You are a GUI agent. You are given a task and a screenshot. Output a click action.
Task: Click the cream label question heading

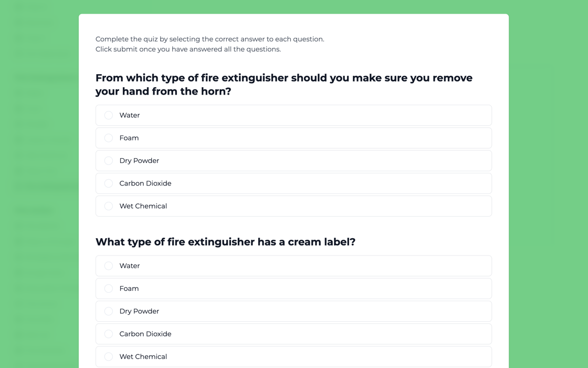pyautogui.click(x=225, y=242)
